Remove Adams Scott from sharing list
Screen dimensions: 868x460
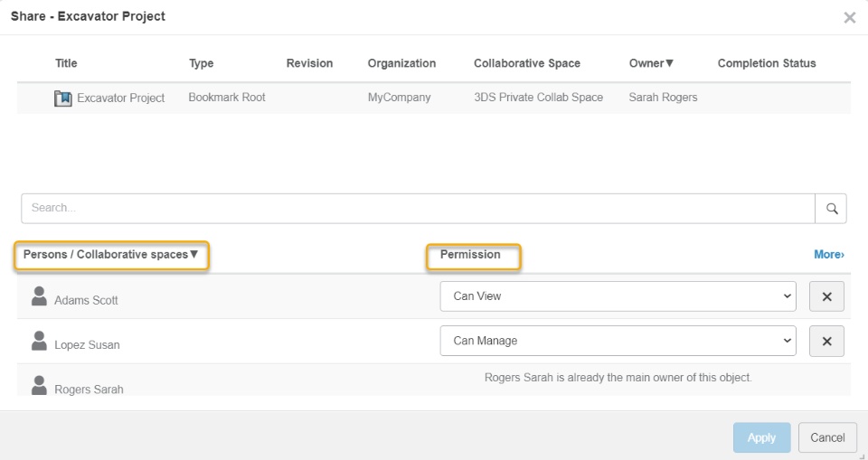[826, 296]
